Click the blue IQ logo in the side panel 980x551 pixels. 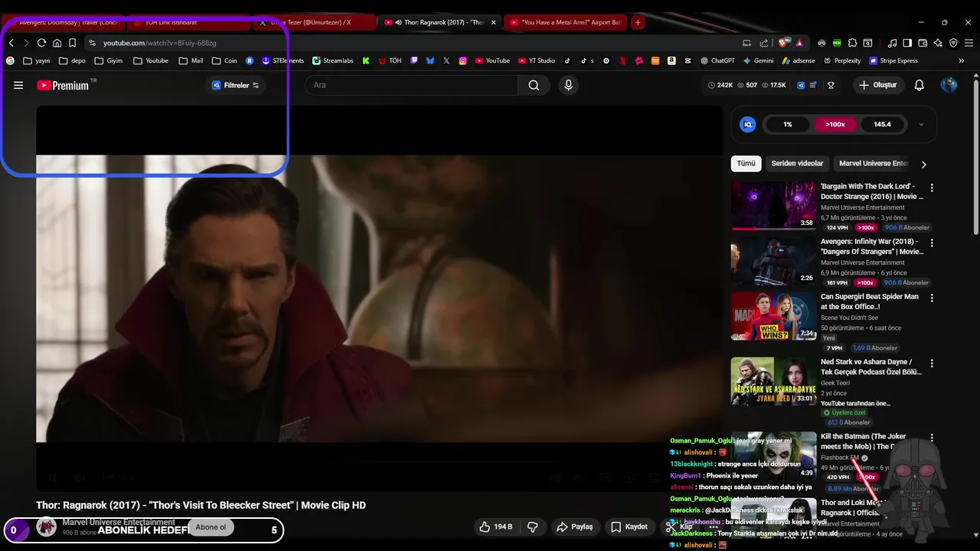pyautogui.click(x=748, y=124)
